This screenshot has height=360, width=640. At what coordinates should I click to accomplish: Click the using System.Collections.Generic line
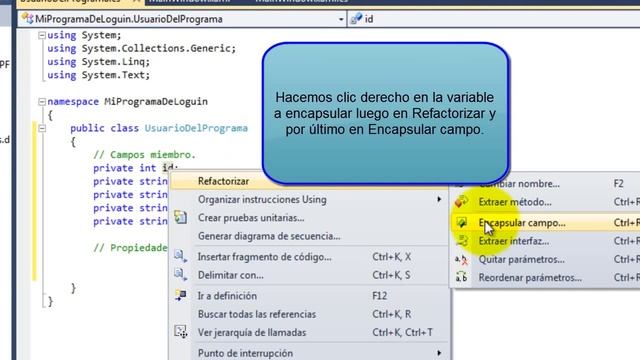coord(142,49)
